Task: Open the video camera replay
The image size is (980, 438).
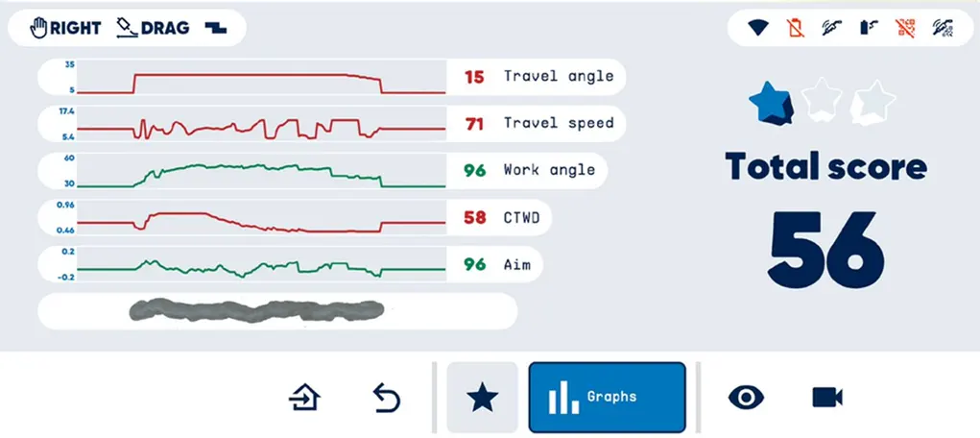Action: click(826, 397)
